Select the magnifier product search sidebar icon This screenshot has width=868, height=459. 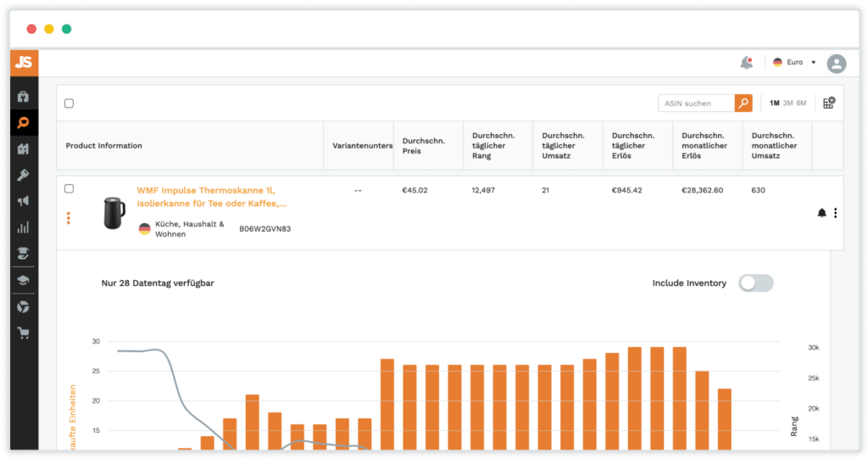coord(23,122)
